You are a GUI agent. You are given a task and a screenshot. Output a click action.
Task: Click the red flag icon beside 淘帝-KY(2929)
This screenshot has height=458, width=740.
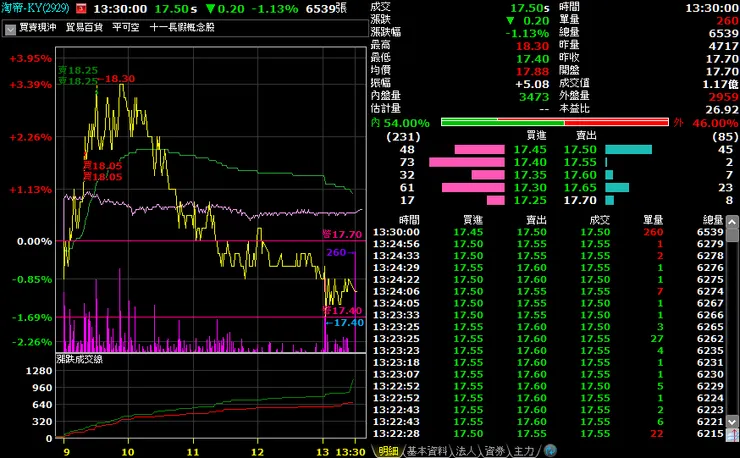click(x=81, y=8)
